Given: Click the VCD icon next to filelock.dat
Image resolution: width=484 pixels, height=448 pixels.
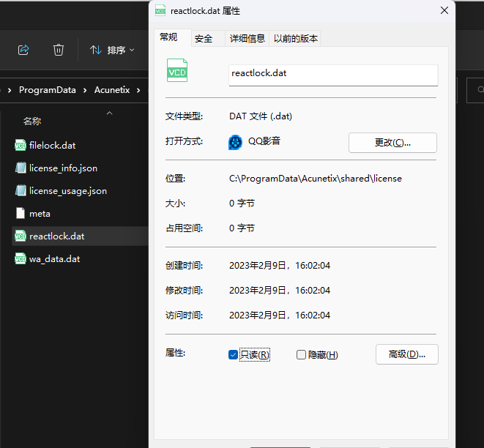Looking at the screenshot, I should pyautogui.click(x=21, y=145).
